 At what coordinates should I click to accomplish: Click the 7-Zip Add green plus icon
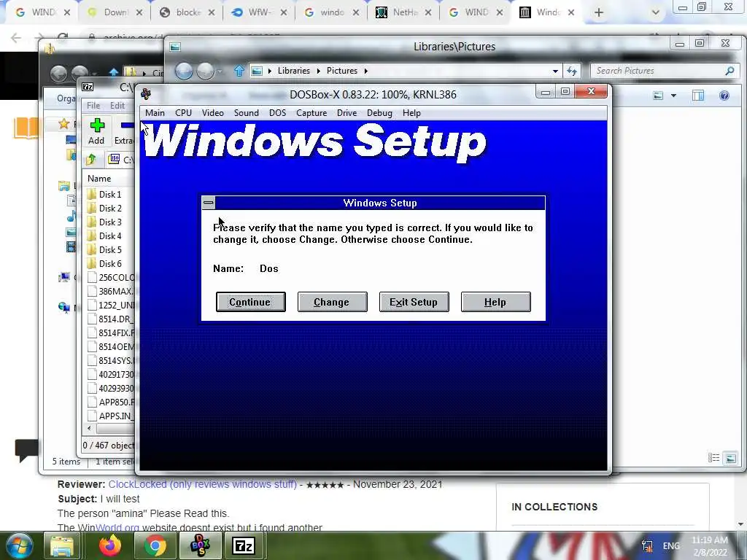[97, 125]
